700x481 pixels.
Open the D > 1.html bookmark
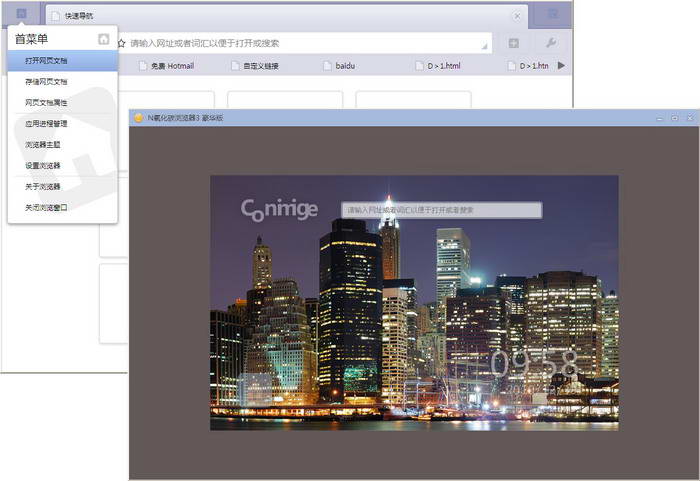tap(438, 66)
